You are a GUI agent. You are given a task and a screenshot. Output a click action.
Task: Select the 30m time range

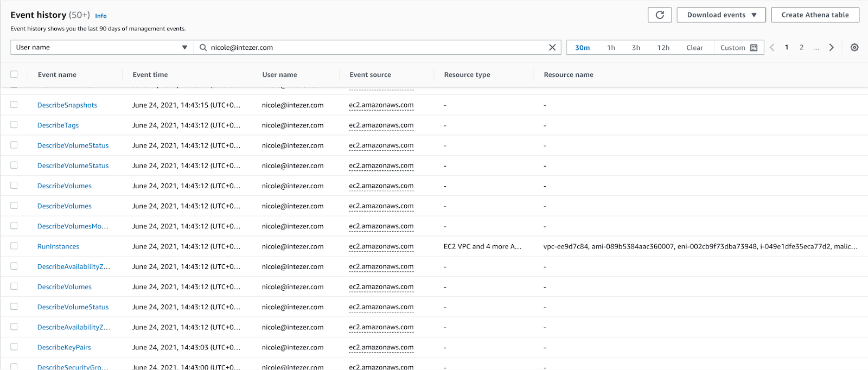tap(583, 48)
